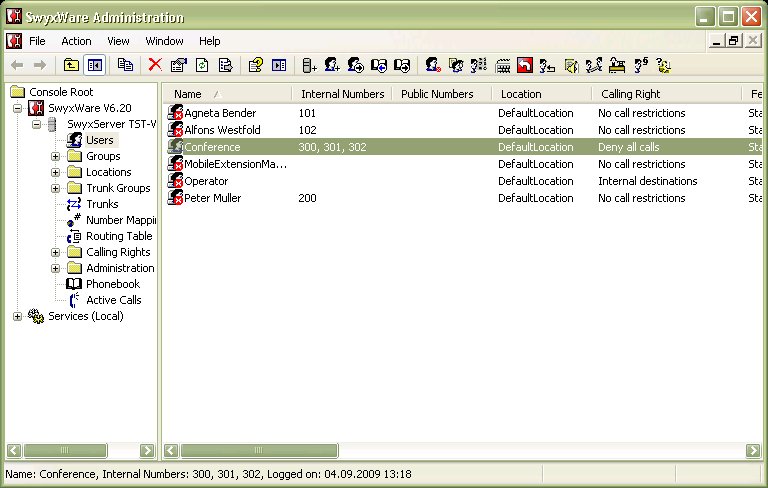The width and height of the screenshot is (768, 488).
Task: Select the Operator user row
Action: coord(462,181)
